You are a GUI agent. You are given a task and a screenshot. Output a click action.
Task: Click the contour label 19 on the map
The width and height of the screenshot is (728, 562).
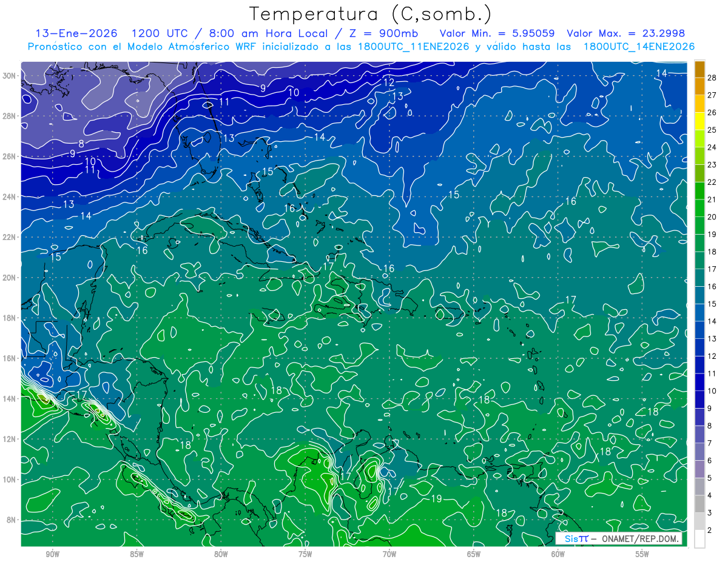[436, 499]
